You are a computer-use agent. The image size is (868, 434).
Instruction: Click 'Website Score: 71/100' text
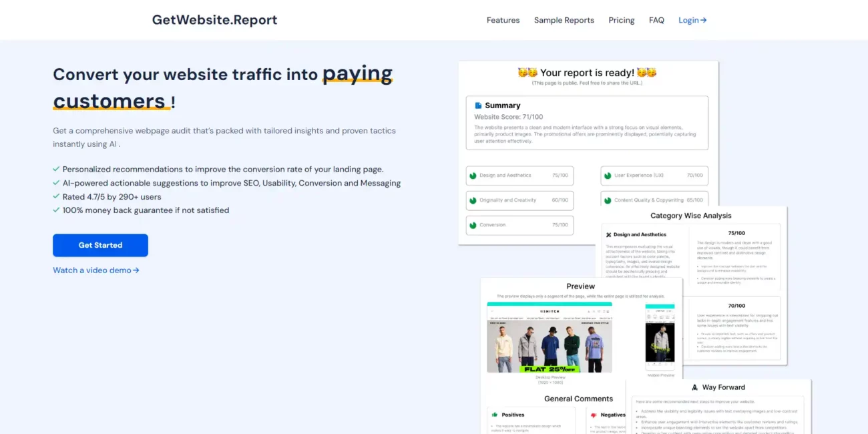(509, 117)
